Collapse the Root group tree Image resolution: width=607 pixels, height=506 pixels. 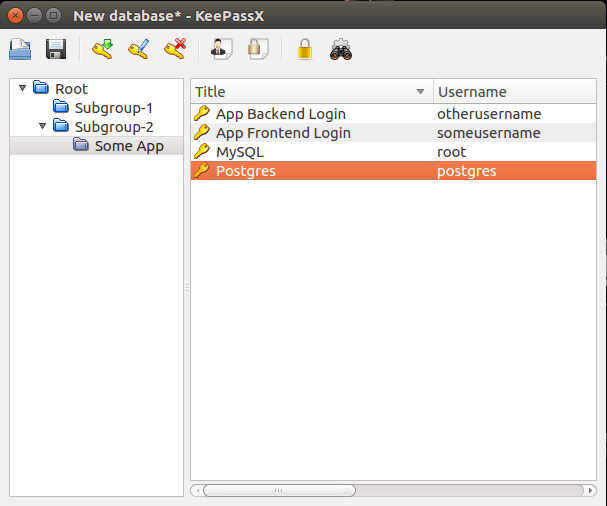tap(22, 88)
